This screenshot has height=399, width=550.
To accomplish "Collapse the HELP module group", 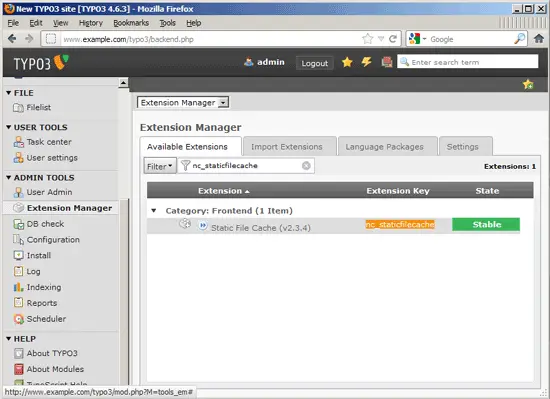I will (x=9, y=339).
